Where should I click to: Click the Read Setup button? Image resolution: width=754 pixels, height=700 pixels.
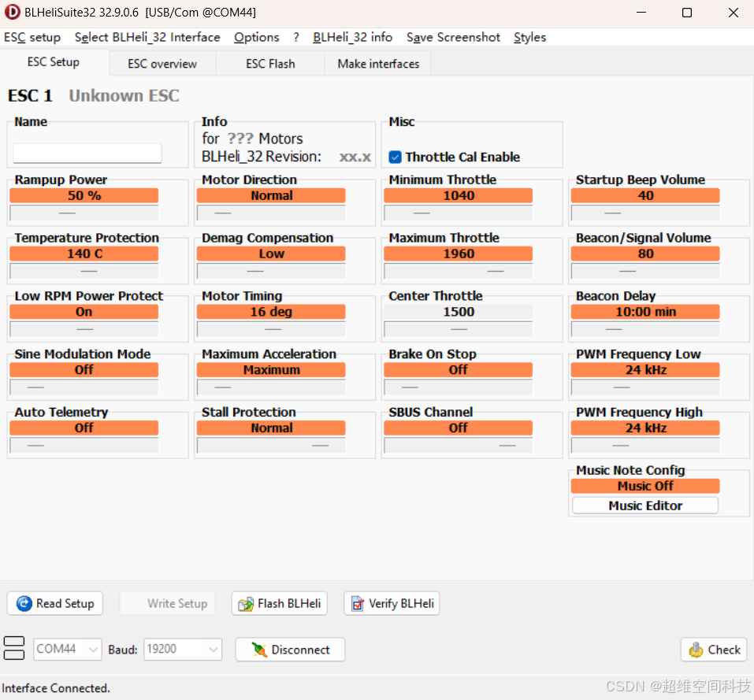(55, 603)
